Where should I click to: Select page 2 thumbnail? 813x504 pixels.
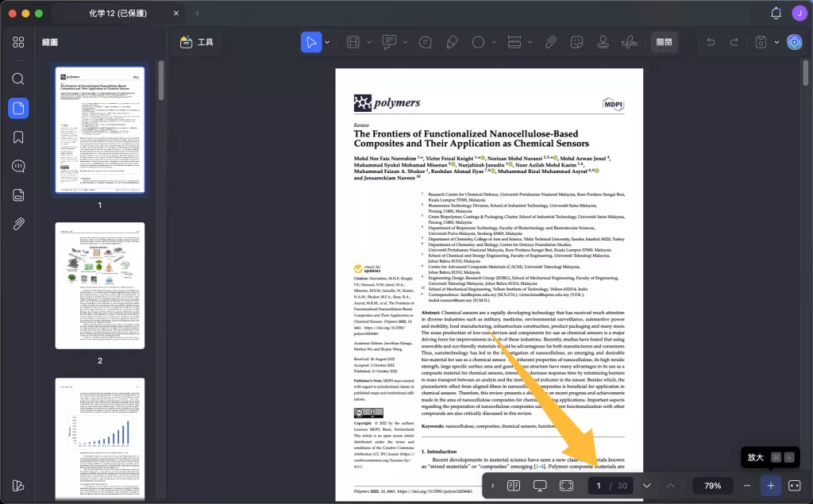tap(100, 286)
